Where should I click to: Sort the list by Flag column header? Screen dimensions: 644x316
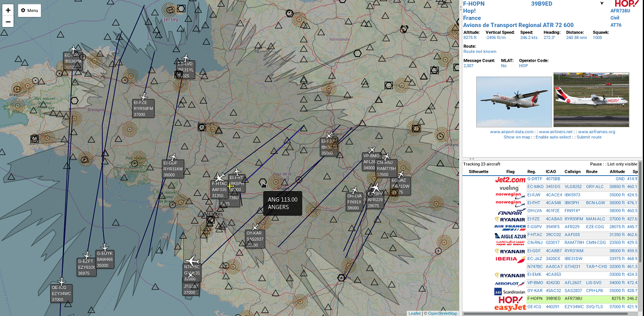tap(510, 172)
